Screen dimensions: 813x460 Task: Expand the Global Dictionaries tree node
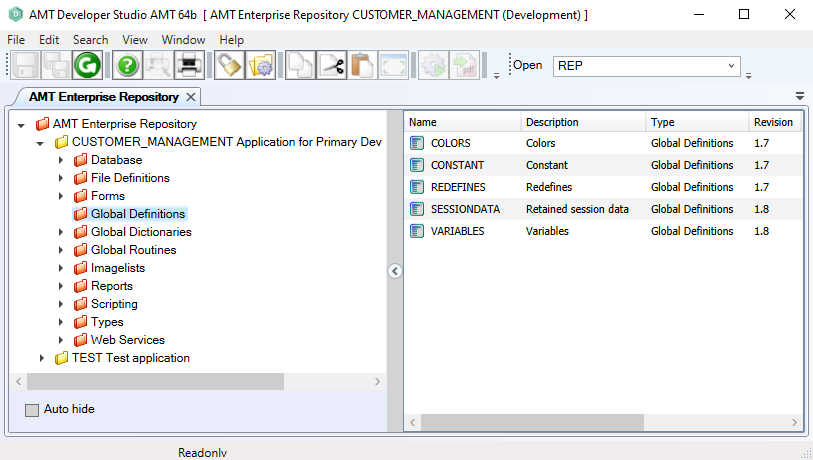pyautogui.click(x=61, y=232)
